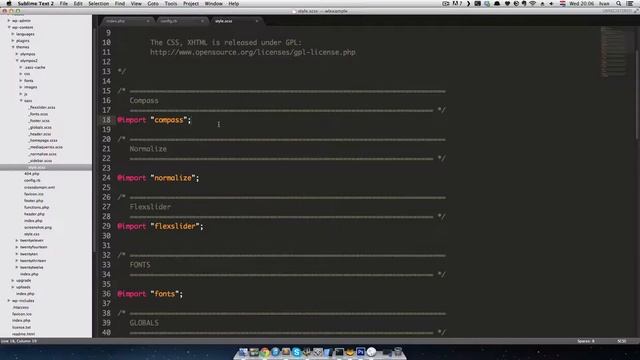Expand the uploads folder
This screenshot has width=640, height=360.
tap(13, 287)
